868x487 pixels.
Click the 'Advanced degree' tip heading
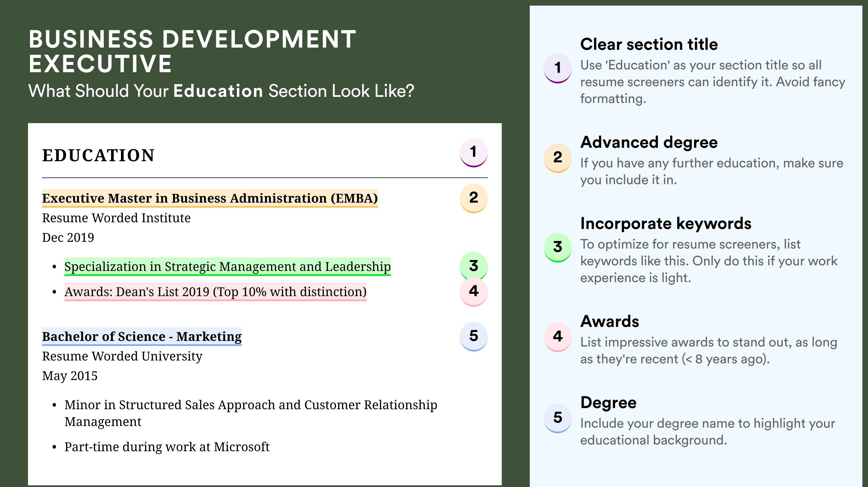pos(649,142)
